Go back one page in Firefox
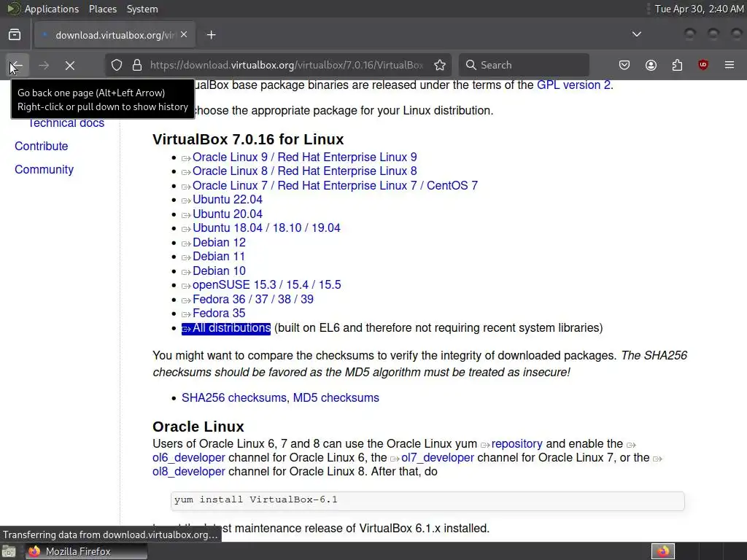The height and width of the screenshot is (560, 747). [17, 65]
